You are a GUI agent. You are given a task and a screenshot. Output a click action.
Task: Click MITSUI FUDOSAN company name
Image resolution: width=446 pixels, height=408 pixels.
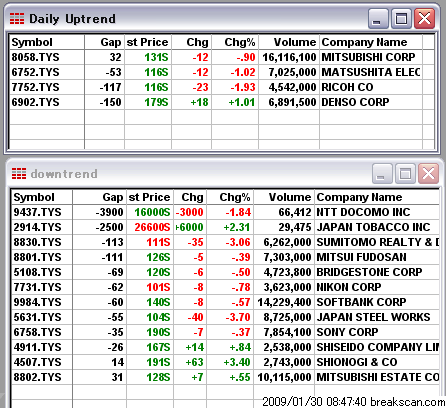[362, 257]
